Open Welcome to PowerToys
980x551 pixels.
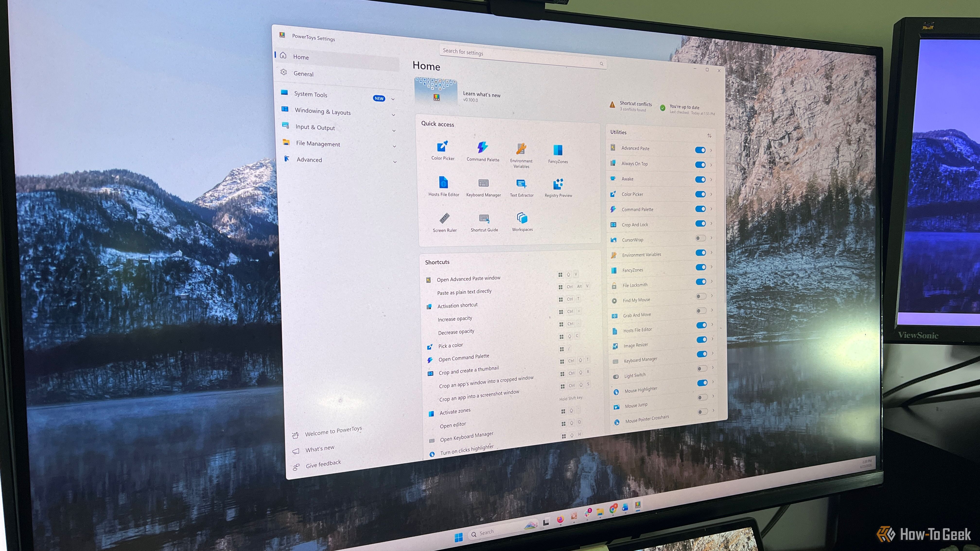point(327,432)
